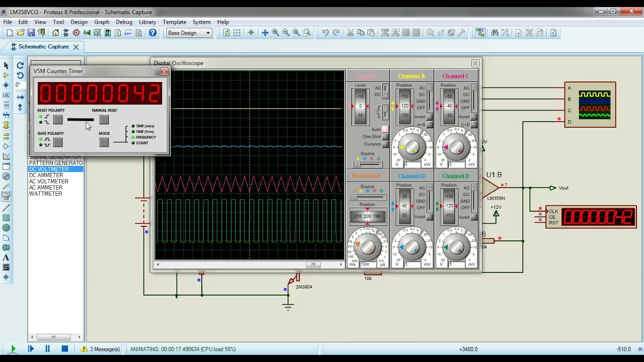Click the Channel A voltage knob
Image resolution: width=644 pixels, height=362 pixels.
(412, 147)
